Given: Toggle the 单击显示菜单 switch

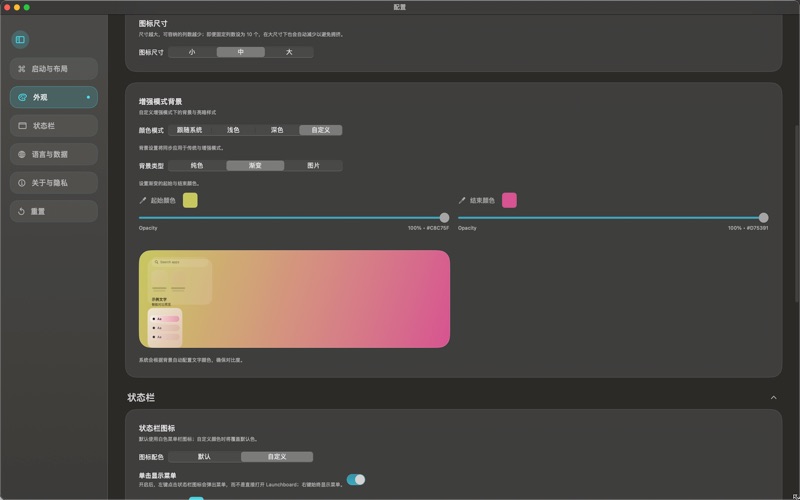Looking at the screenshot, I should pos(356,480).
